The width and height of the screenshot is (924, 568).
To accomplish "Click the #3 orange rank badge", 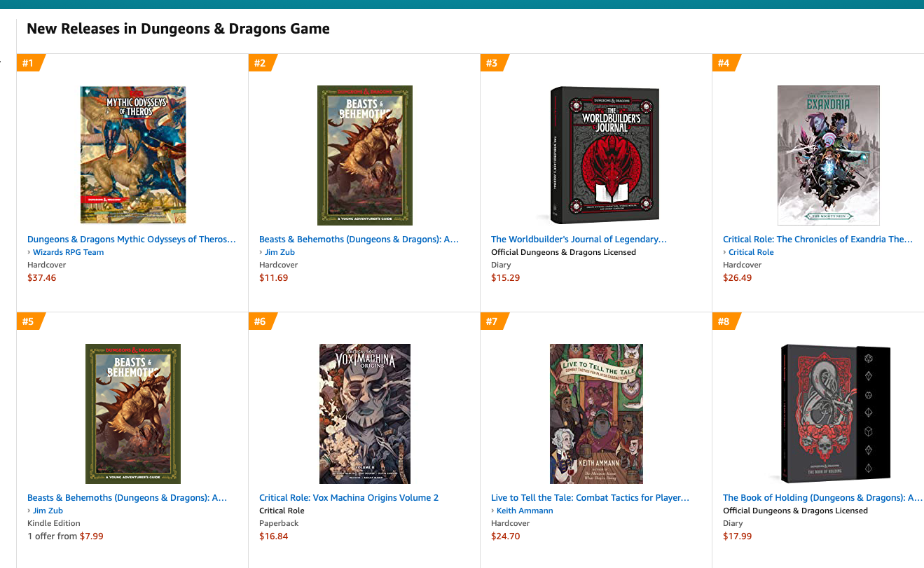I will pyautogui.click(x=493, y=63).
